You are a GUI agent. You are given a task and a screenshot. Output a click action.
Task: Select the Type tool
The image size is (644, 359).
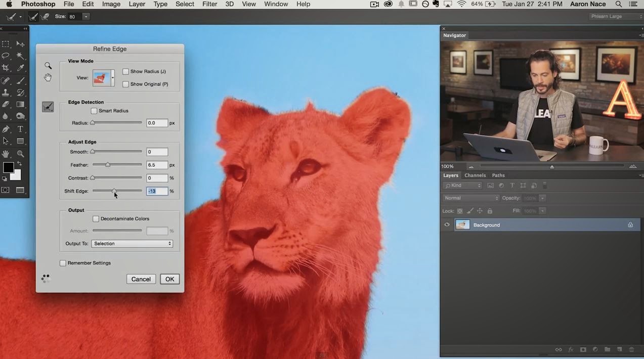pyautogui.click(x=20, y=129)
